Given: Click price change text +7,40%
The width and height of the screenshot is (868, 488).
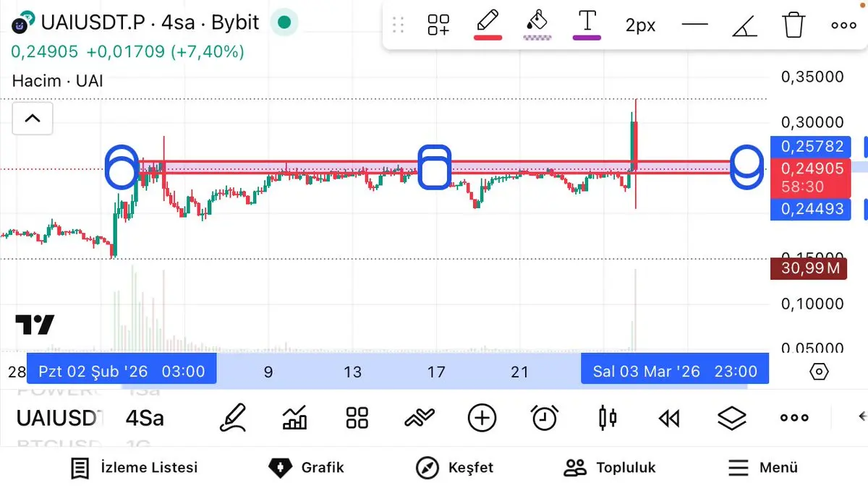Looking at the screenshot, I should (x=207, y=52).
